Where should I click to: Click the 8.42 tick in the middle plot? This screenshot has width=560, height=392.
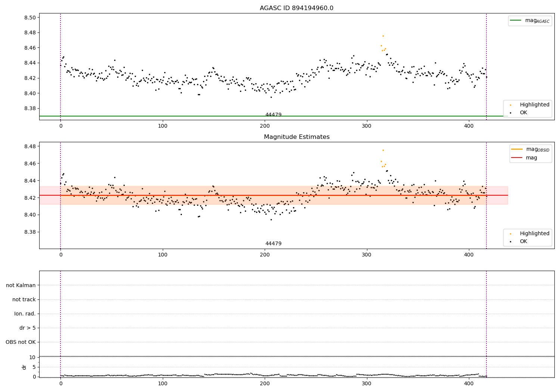30,198
